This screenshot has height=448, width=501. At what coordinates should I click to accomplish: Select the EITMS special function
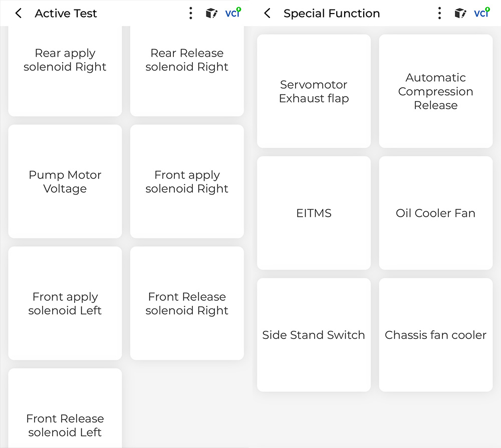[x=314, y=213]
